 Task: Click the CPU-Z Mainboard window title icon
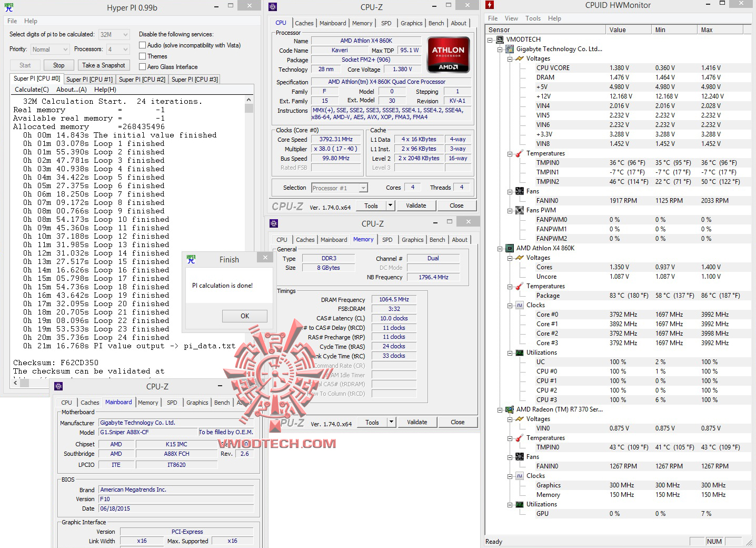coord(58,386)
